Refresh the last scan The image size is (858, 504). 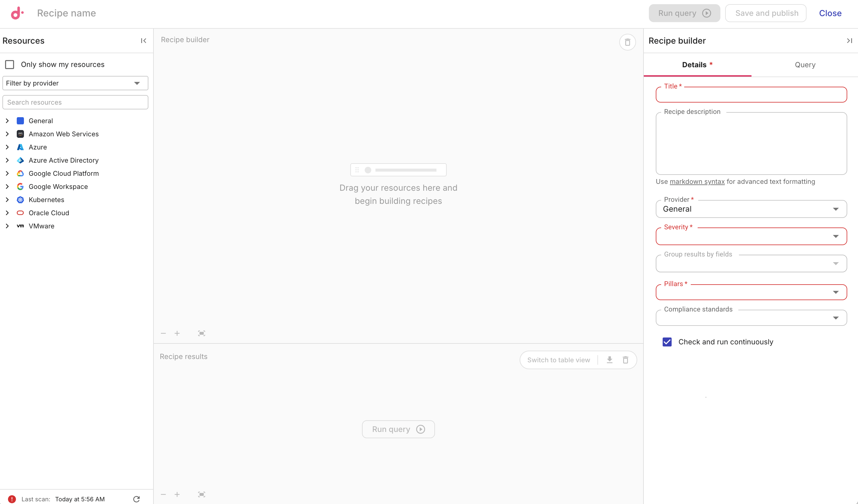136,499
